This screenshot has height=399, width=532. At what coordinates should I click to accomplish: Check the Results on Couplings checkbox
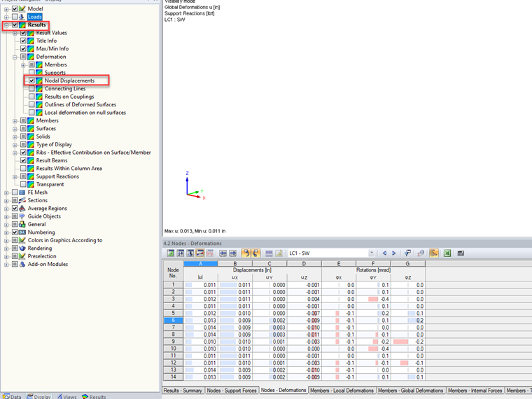click(x=32, y=97)
